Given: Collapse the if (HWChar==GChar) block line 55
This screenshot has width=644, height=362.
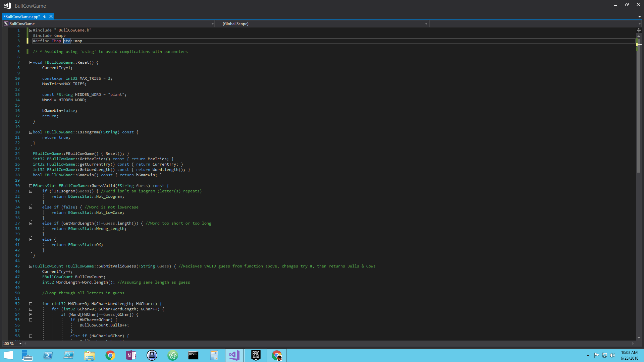Looking at the screenshot, I should (x=31, y=320).
